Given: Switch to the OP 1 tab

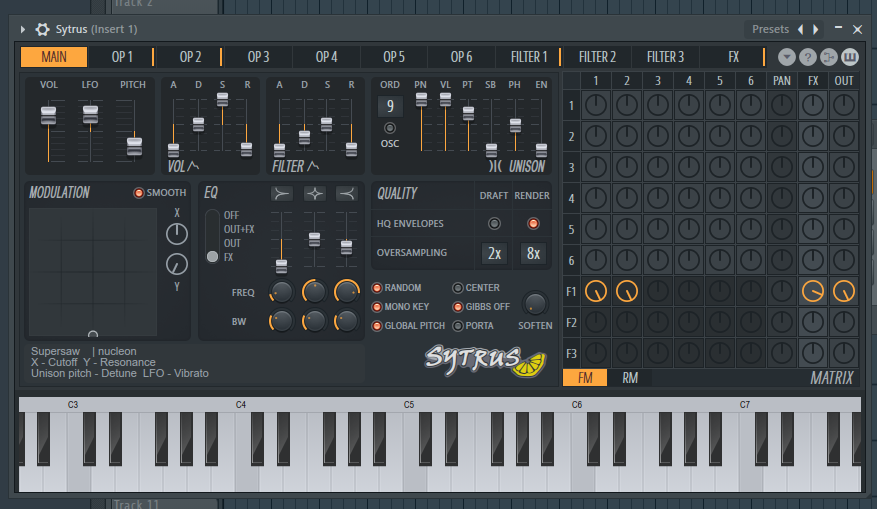Looking at the screenshot, I should (x=122, y=57).
